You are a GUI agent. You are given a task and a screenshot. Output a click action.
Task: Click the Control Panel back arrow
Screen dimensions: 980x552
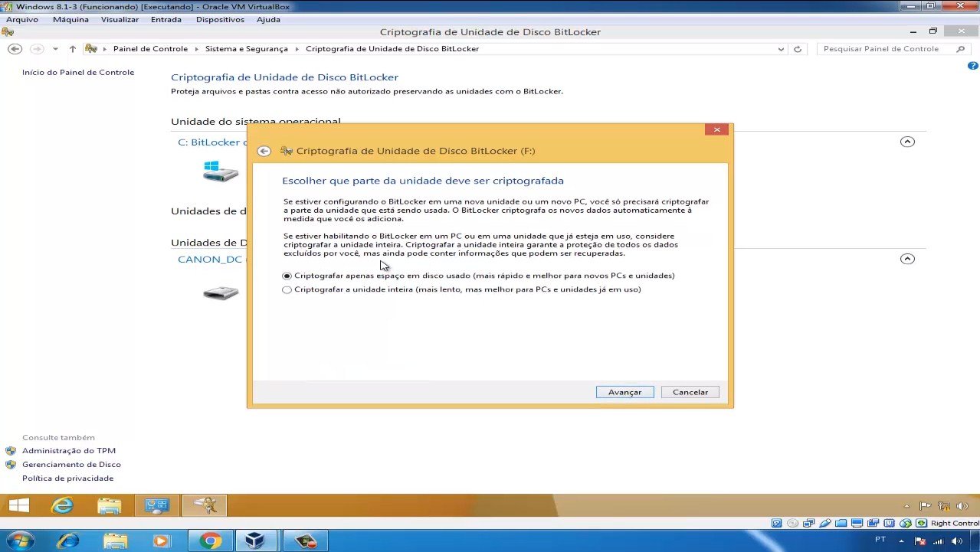pos(15,48)
